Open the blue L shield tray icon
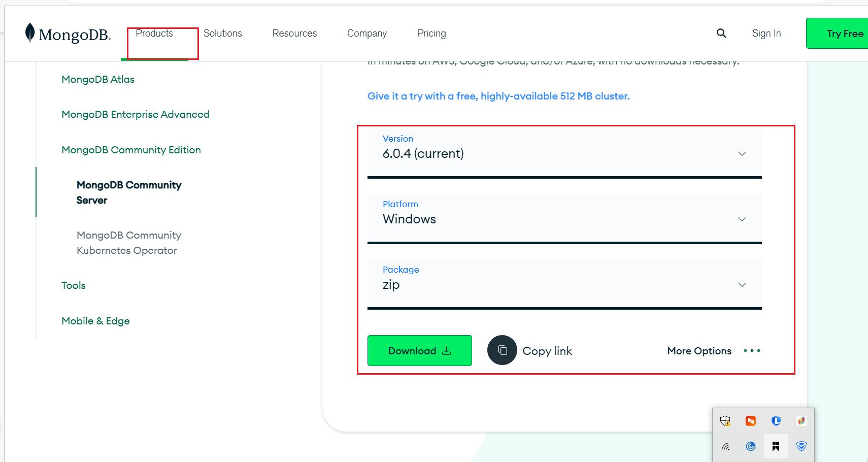 click(776, 421)
